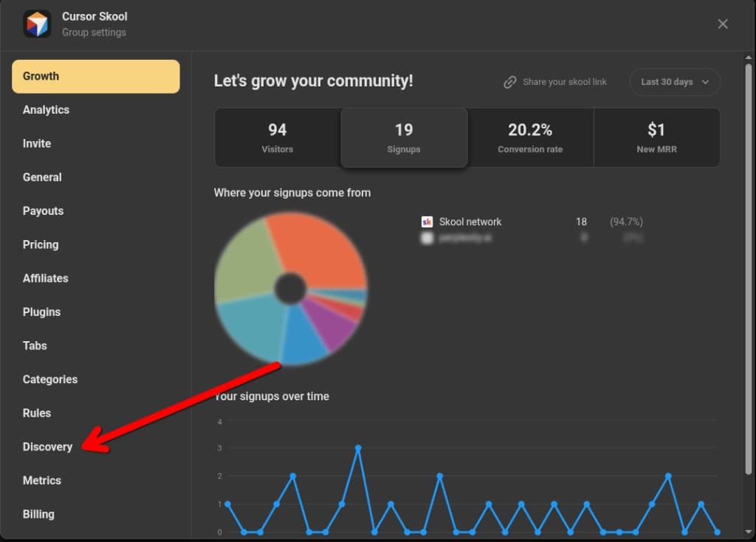Click Share your skool link
Viewport: 756px width, 542px height.
tap(565, 82)
